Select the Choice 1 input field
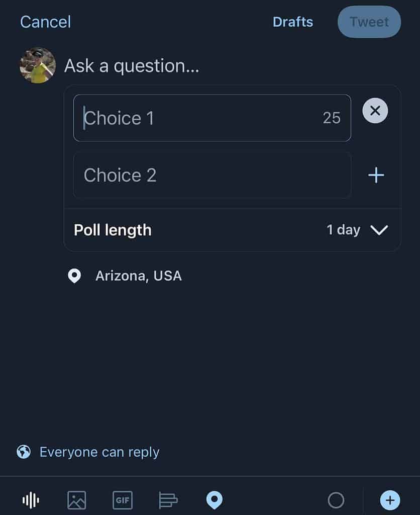The height and width of the screenshot is (515, 420). point(212,118)
